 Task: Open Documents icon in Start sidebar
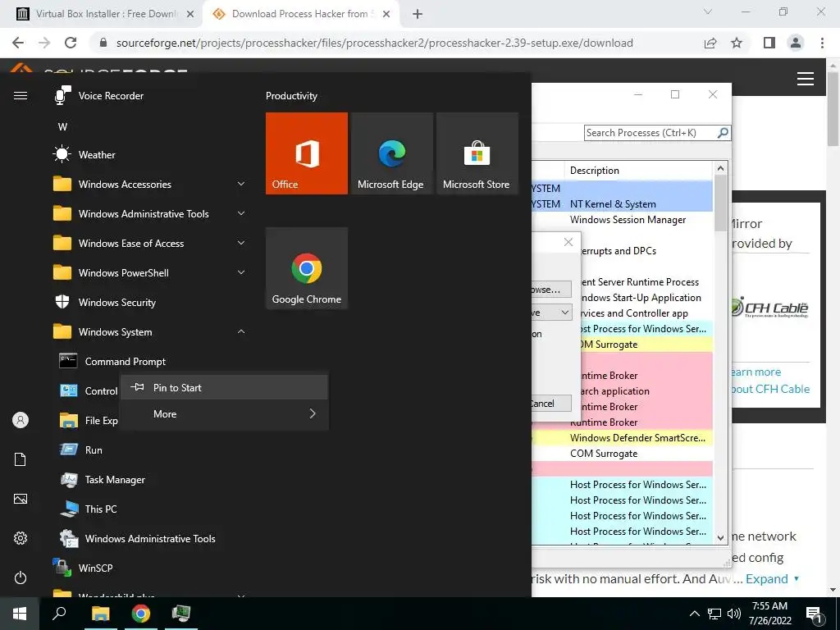pos(21,459)
